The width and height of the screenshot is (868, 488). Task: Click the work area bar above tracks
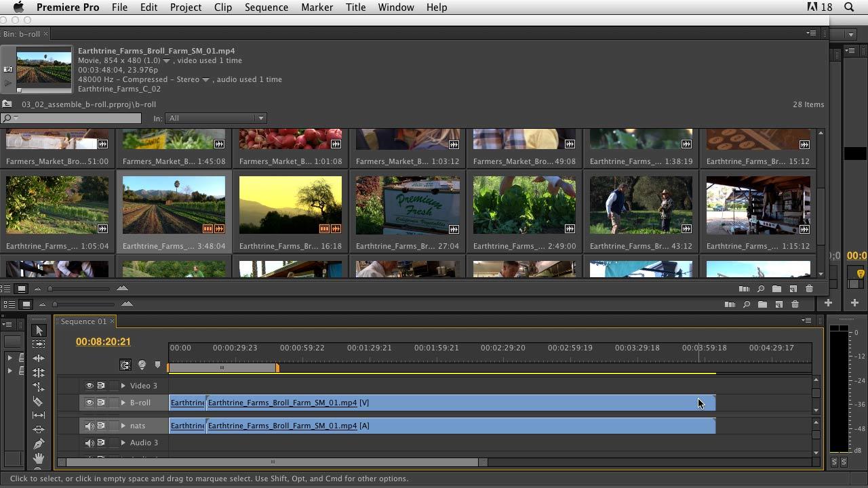point(223,367)
